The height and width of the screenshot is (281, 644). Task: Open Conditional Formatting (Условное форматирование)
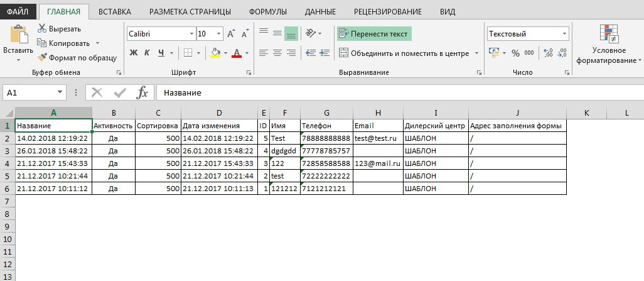tap(609, 43)
